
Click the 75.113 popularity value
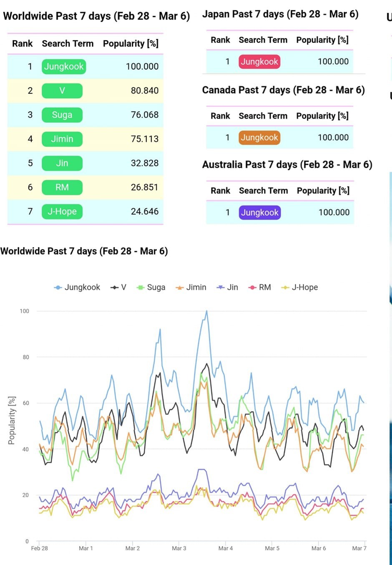click(x=145, y=139)
